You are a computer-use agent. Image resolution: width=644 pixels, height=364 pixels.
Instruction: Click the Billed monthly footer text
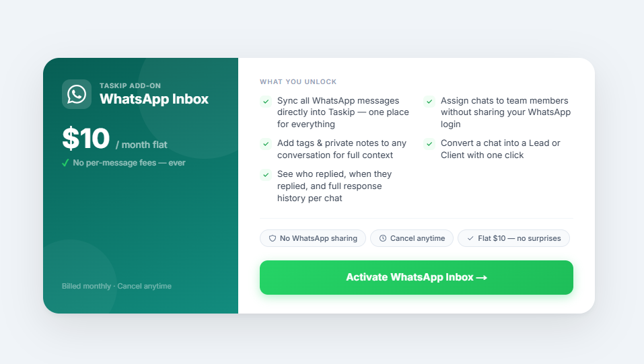(x=116, y=286)
